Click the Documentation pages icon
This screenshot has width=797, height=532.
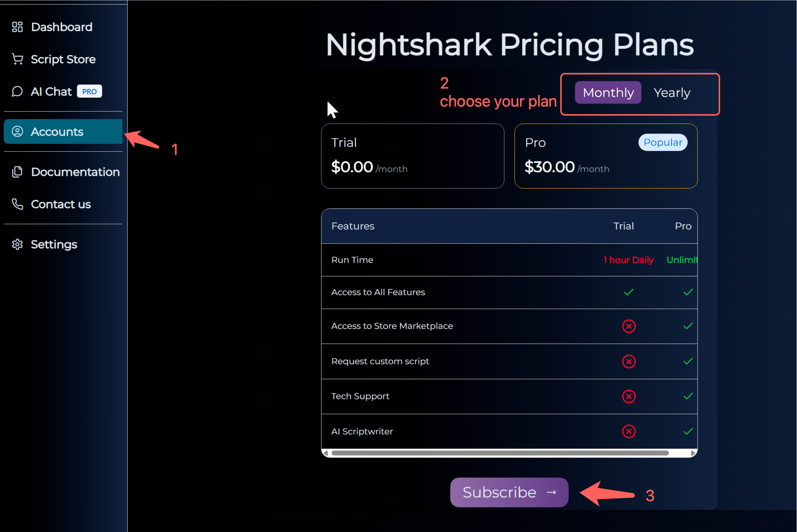(x=17, y=172)
